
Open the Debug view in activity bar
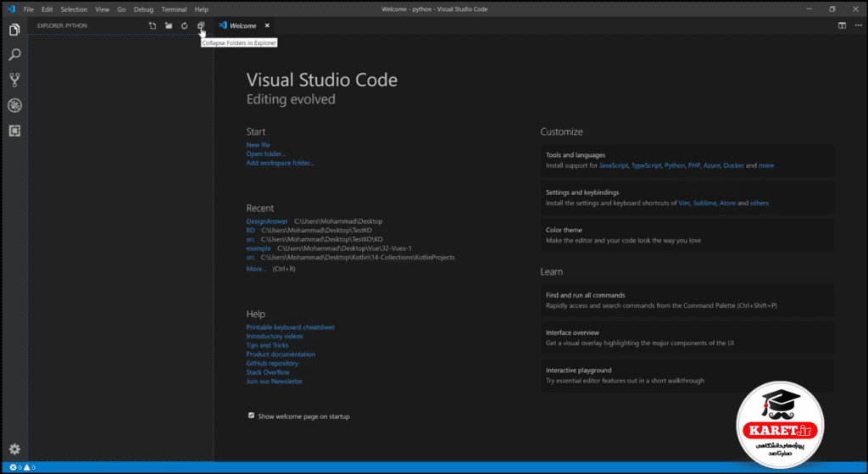(x=14, y=105)
